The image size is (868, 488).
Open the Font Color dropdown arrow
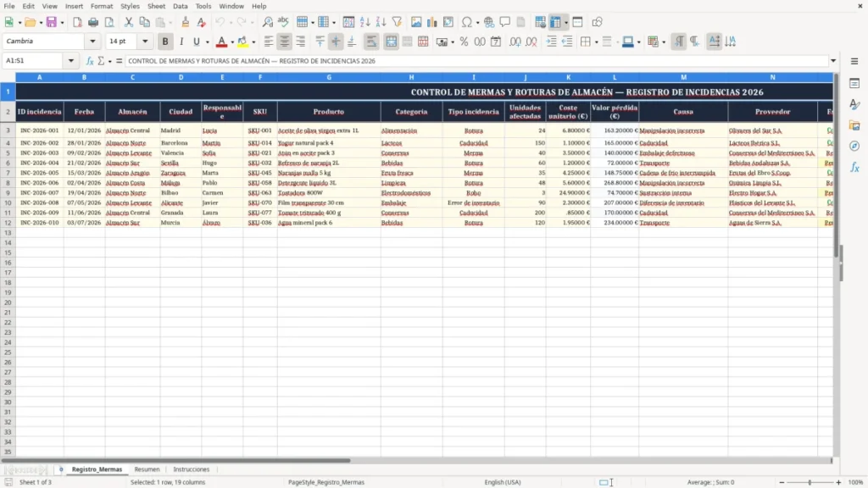point(232,42)
